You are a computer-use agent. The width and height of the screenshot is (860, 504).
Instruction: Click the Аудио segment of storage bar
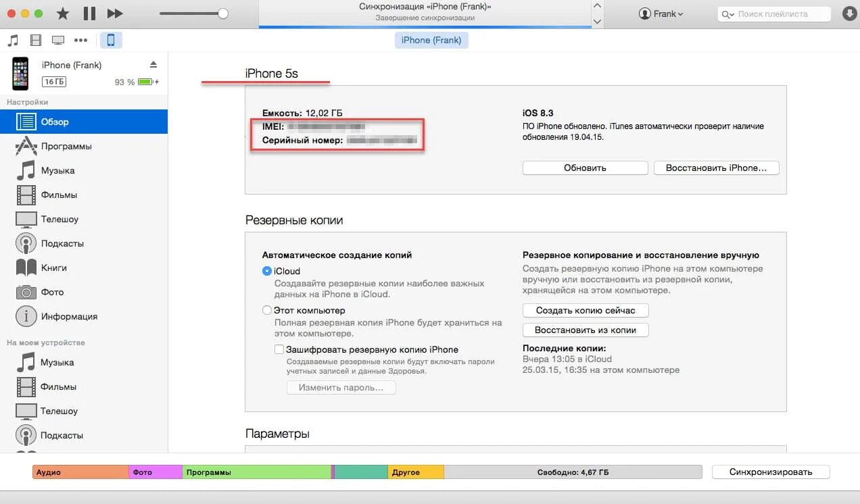point(80,472)
